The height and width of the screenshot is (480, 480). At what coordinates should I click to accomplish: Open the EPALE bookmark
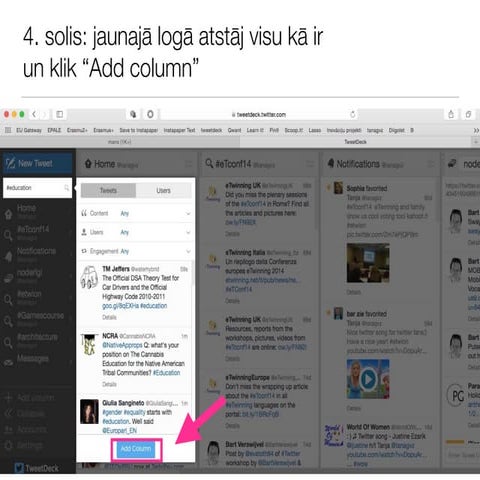coord(54,130)
